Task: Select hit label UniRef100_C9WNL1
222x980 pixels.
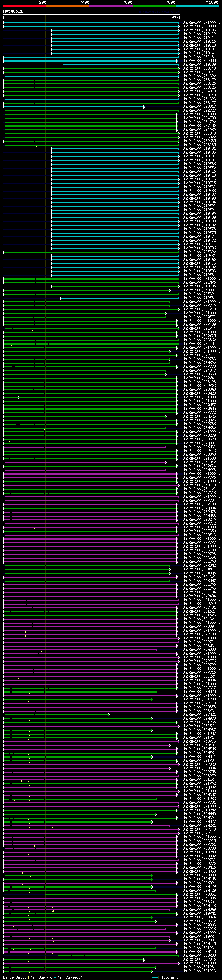Action: tap(199, 569)
